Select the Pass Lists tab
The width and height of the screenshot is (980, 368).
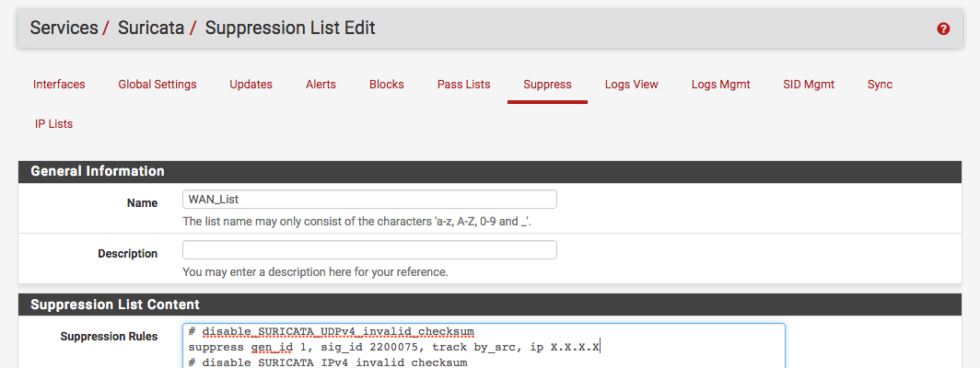pyautogui.click(x=464, y=85)
